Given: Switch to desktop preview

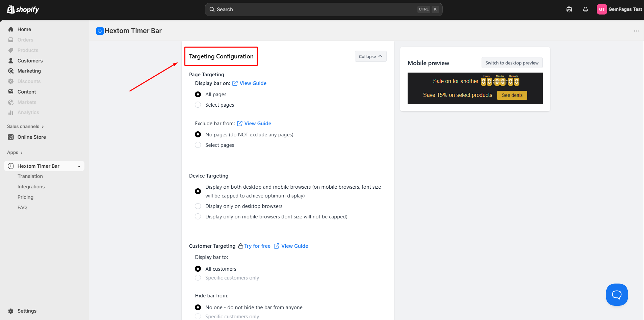Looking at the screenshot, I should tap(512, 63).
